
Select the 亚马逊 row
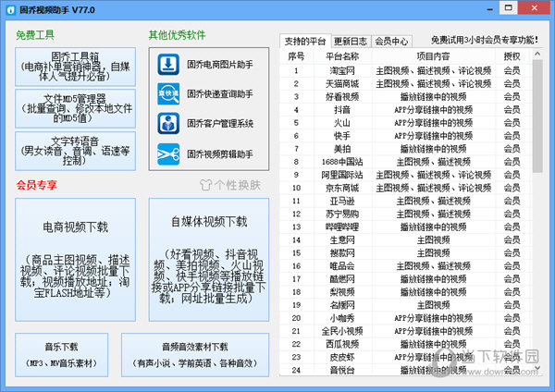[406, 201]
